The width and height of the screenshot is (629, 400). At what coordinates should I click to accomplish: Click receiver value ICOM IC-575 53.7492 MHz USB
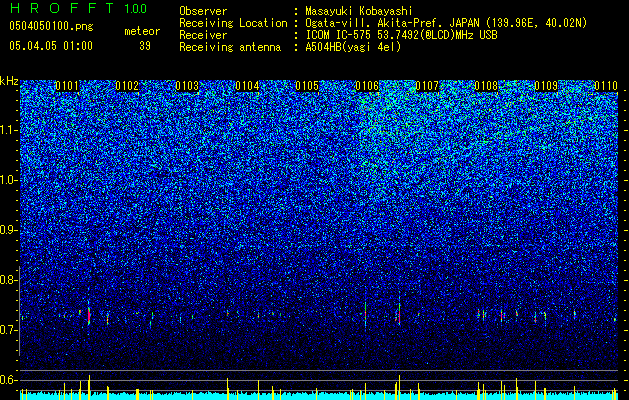coord(401,35)
